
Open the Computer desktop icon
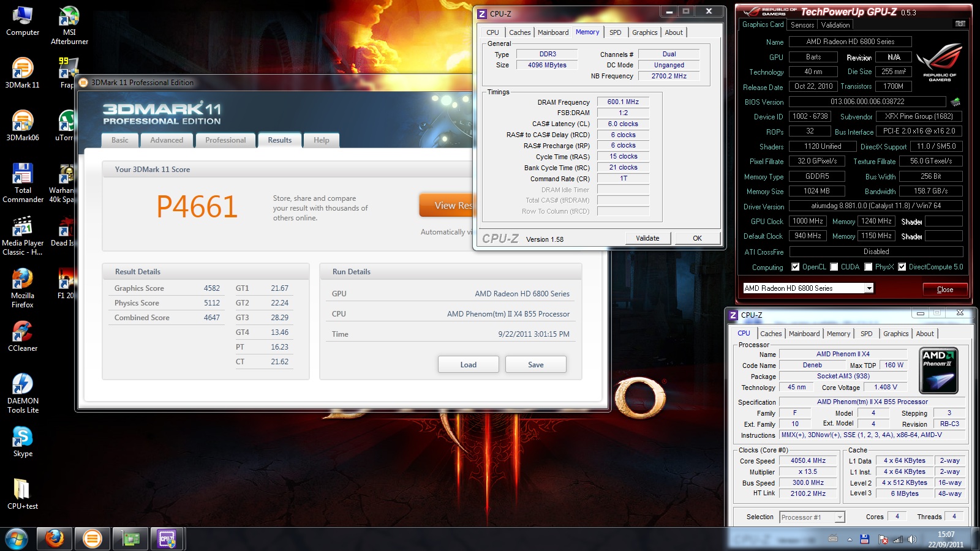[23, 21]
